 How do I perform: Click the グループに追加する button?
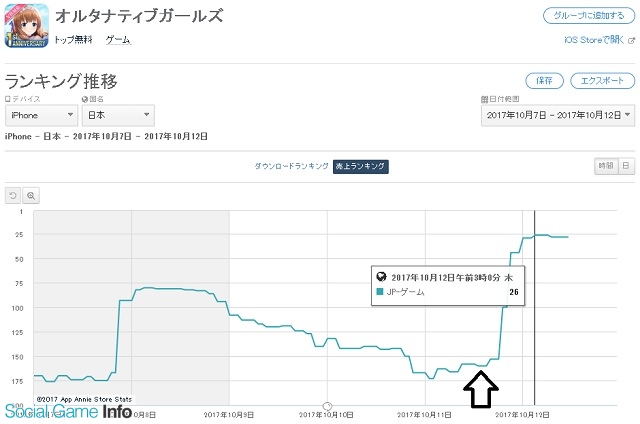[x=589, y=16]
